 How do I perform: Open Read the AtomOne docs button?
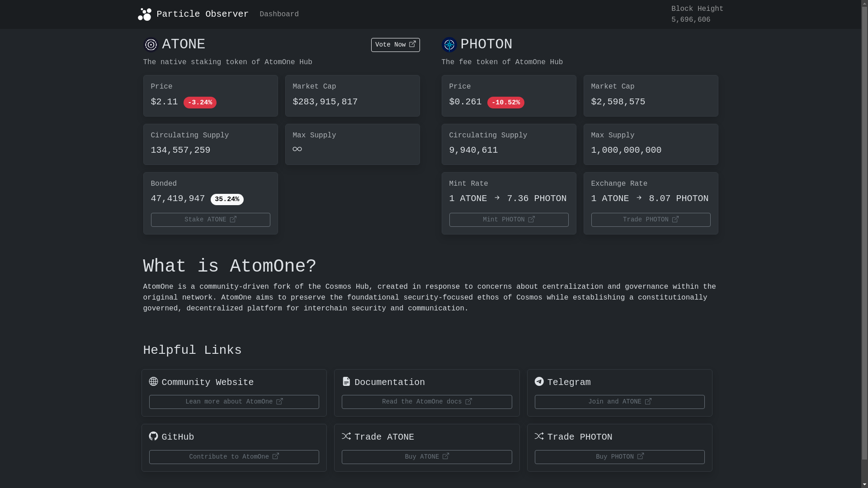pos(427,402)
